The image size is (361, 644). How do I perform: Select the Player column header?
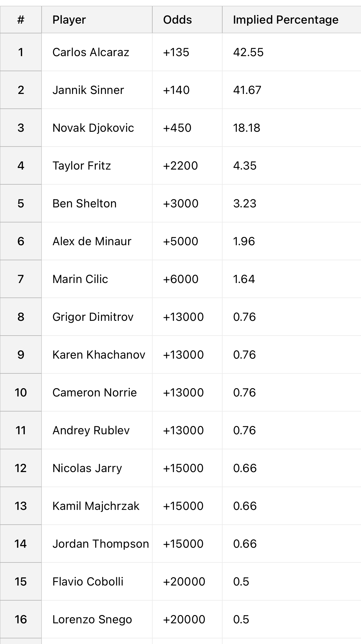click(97, 19)
